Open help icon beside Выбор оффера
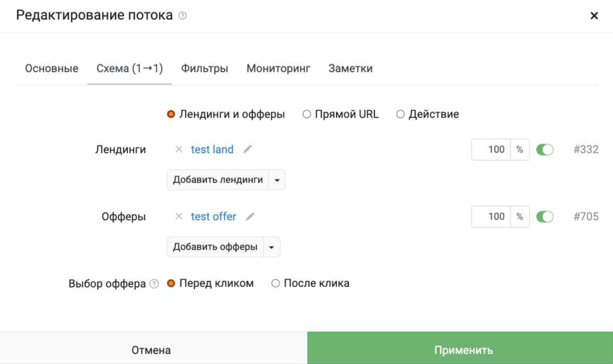 (155, 284)
